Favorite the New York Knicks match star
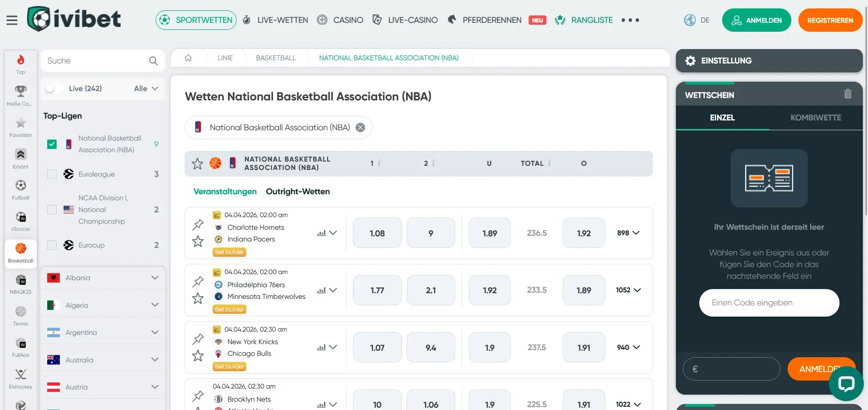 tap(198, 356)
